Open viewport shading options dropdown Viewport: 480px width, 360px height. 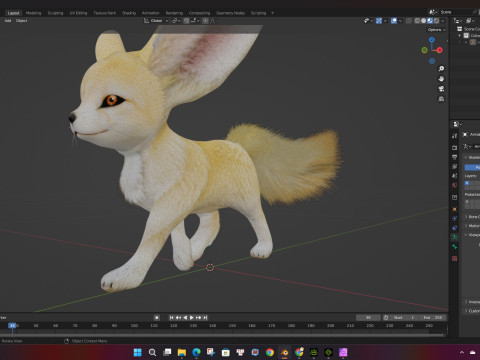tap(443, 21)
